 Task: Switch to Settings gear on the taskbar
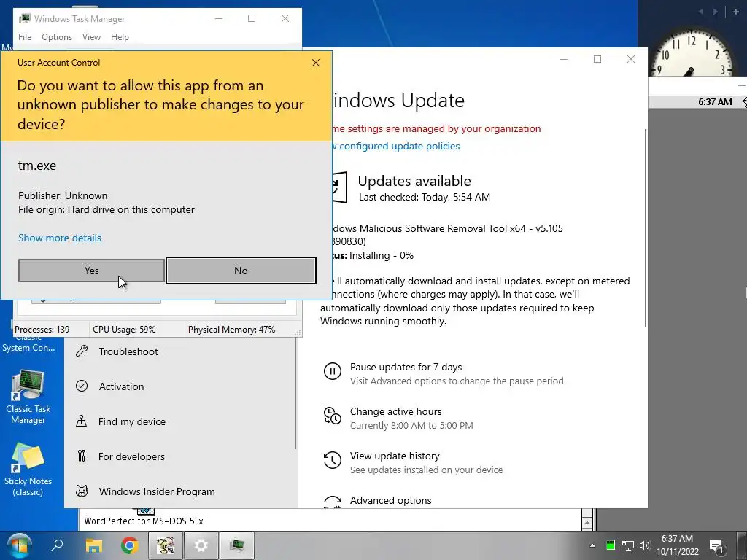pyautogui.click(x=201, y=545)
